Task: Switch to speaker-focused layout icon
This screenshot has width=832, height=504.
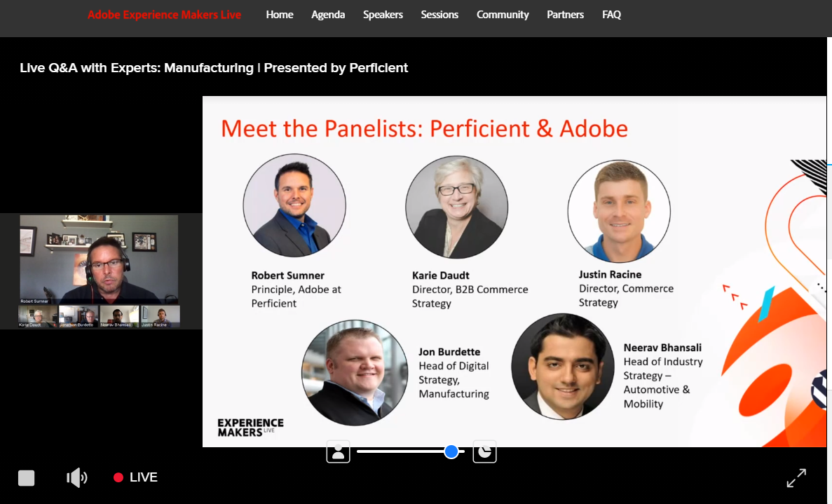Action: 338,451
